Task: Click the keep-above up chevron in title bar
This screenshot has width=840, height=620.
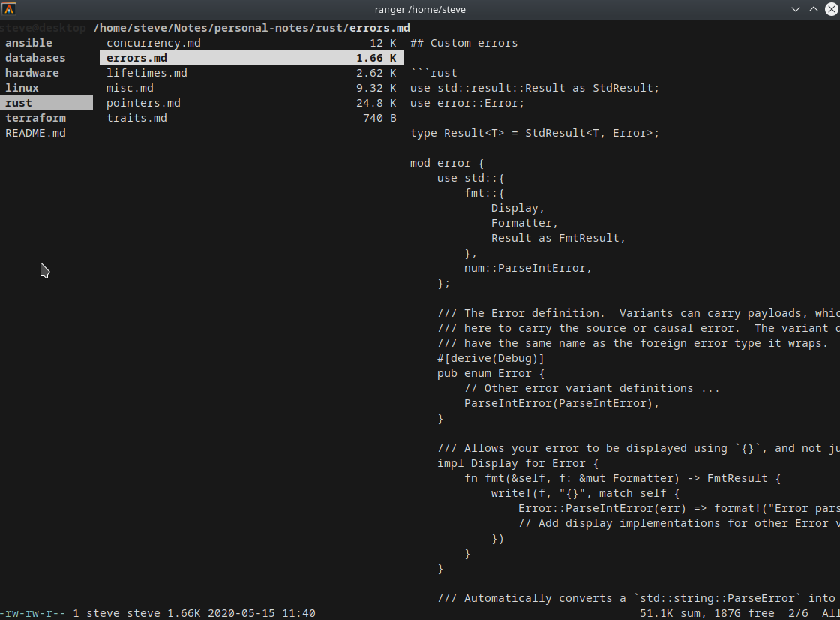Action: pyautogui.click(x=813, y=9)
